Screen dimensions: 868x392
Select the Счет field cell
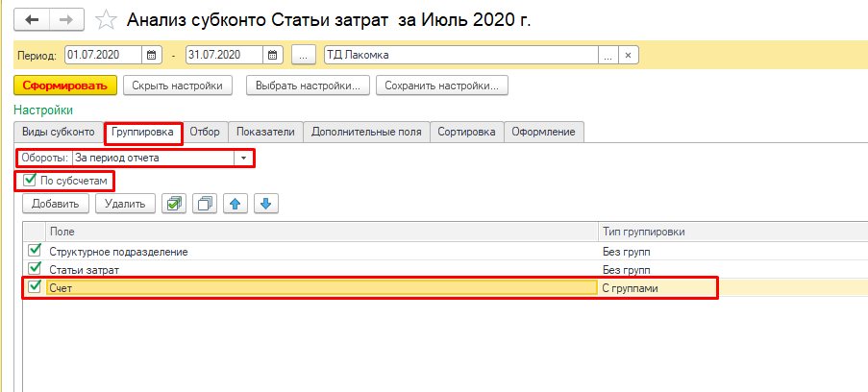[322, 287]
